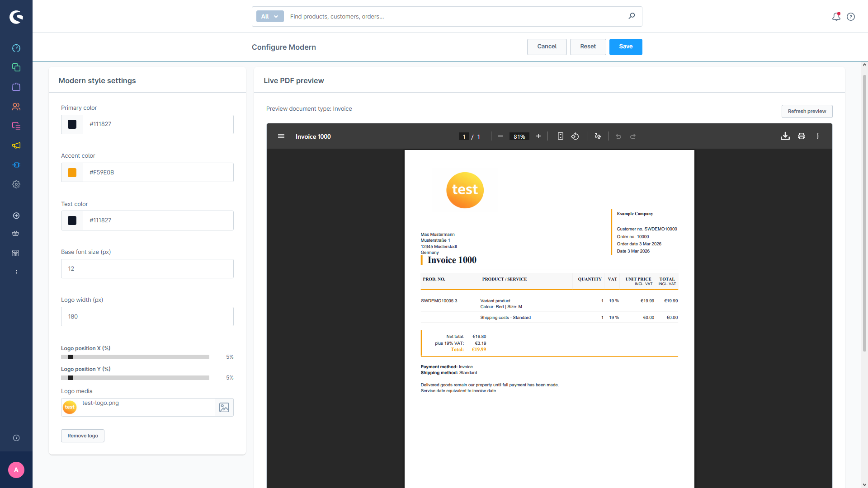Click the Logo width input field

coord(147,317)
